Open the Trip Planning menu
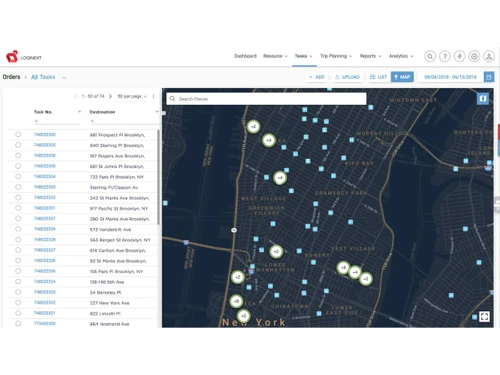500x375 pixels. [336, 56]
